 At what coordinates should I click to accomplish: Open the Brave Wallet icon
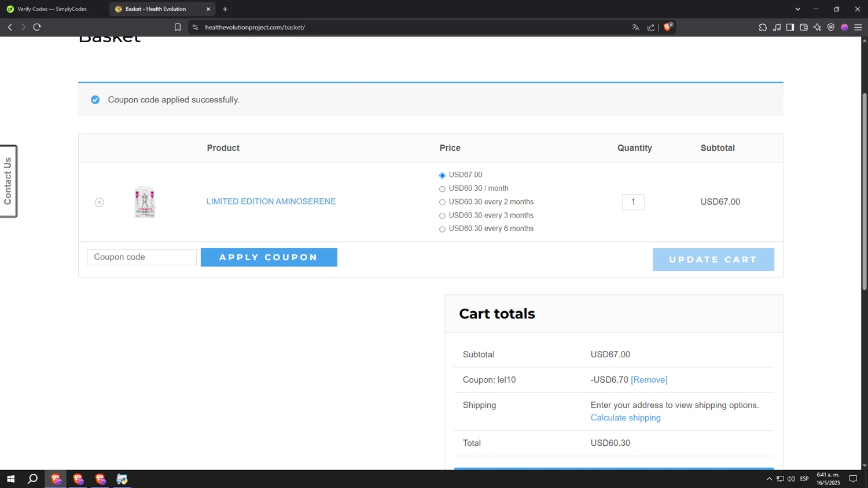coord(804,27)
